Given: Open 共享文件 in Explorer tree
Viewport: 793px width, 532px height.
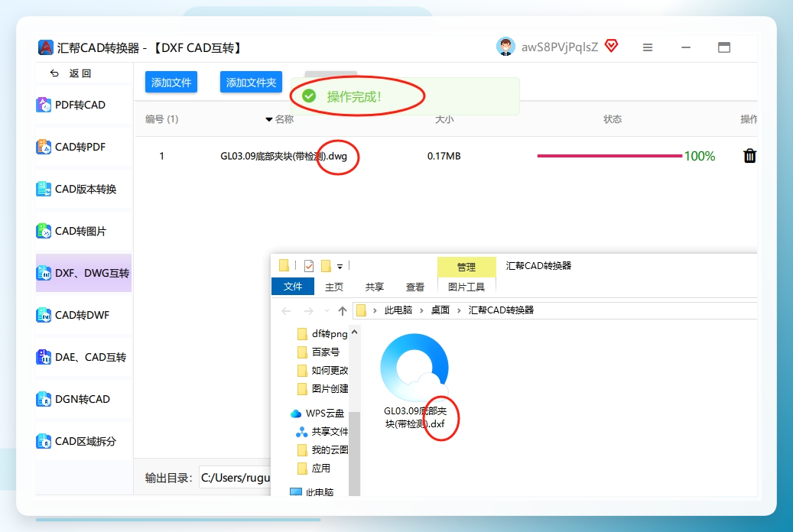Looking at the screenshot, I should point(322,431).
